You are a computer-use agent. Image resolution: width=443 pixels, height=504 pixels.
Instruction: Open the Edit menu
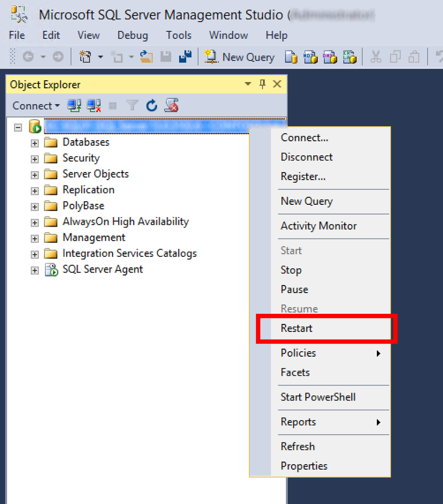pyautogui.click(x=51, y=35)
